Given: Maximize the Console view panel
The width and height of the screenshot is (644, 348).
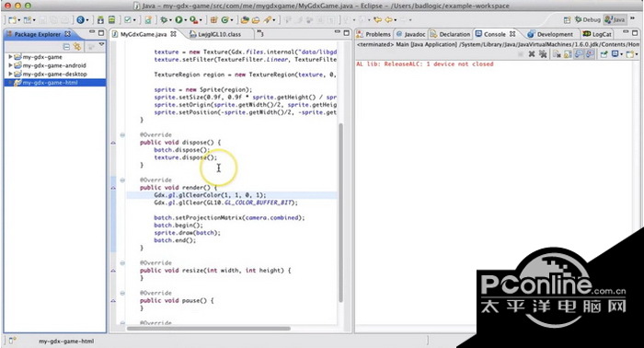Looking at the screenshot, I should [635, 32].
